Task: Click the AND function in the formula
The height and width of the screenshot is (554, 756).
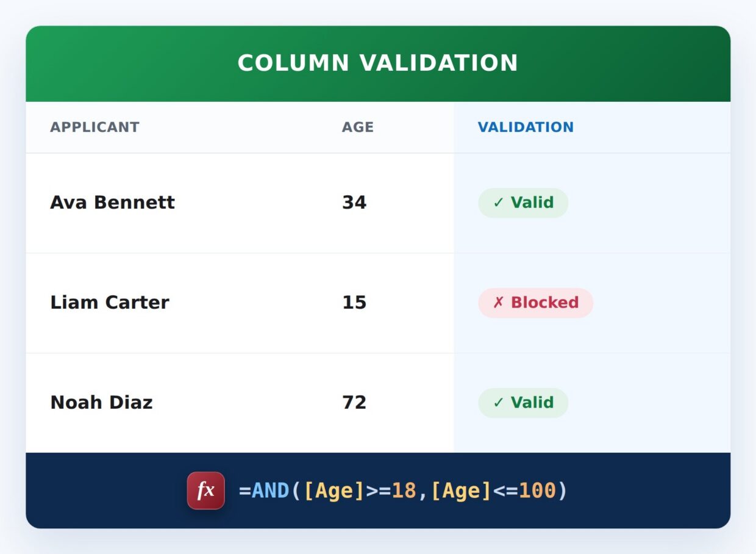Action: (271, 491)
